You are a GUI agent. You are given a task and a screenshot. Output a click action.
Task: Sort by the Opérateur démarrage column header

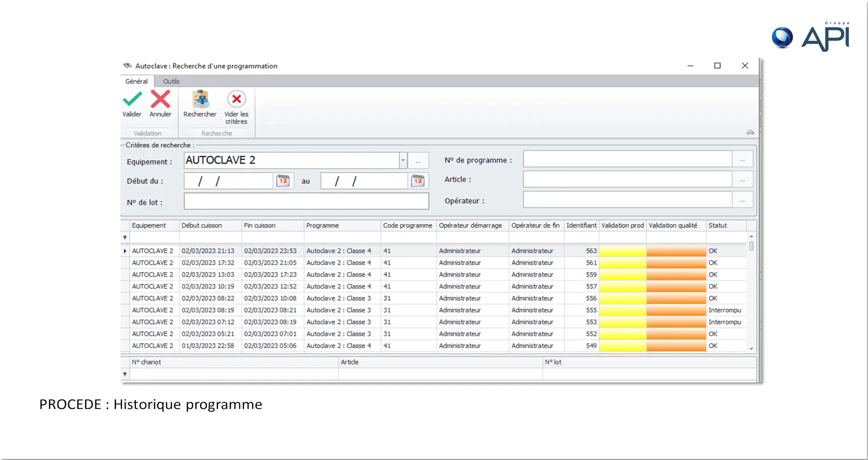pos(472,225)
